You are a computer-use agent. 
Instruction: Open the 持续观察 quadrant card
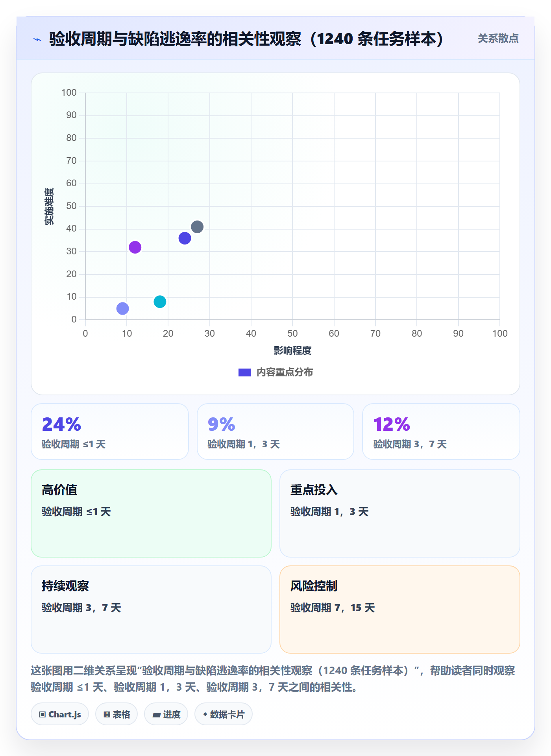(x=151, y=610)
